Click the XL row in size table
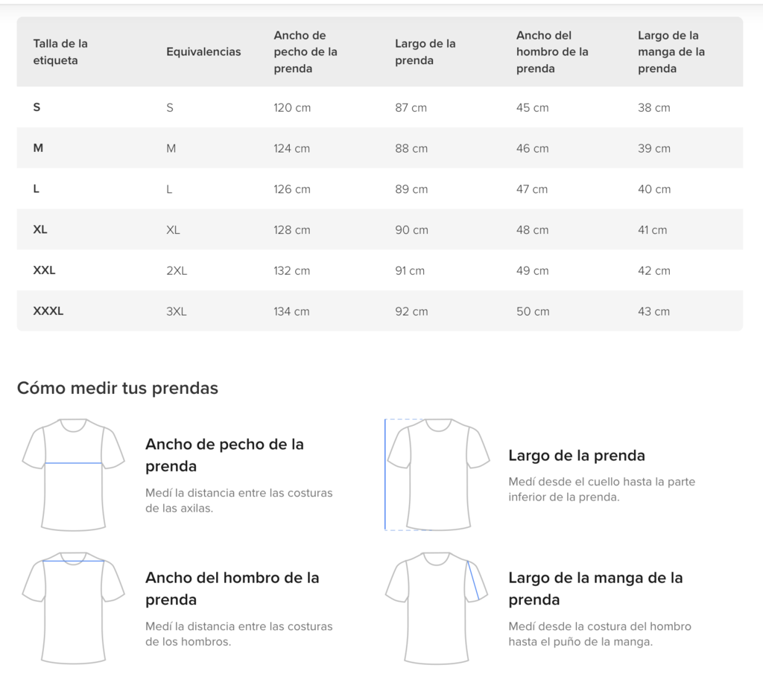Image resolution: width=763 pixels, height=700 pixels. pyautogui.click(x=379, y=229)
